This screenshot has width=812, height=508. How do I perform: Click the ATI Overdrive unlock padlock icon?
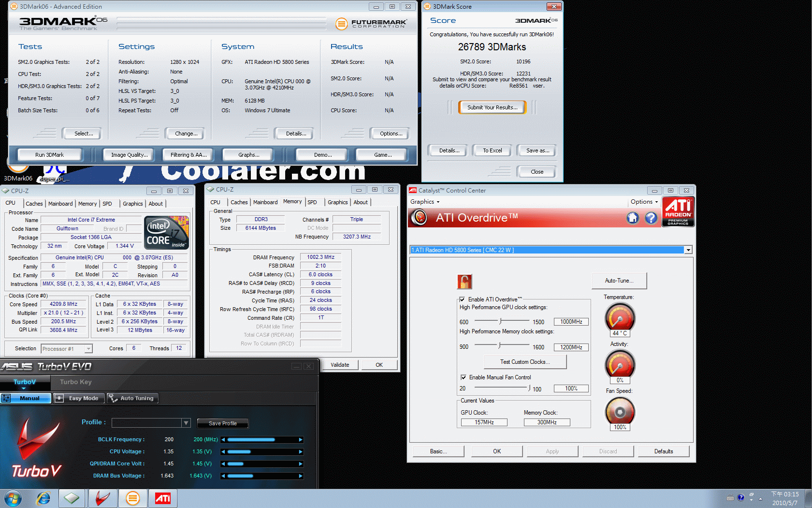click(x=464, y=282)
